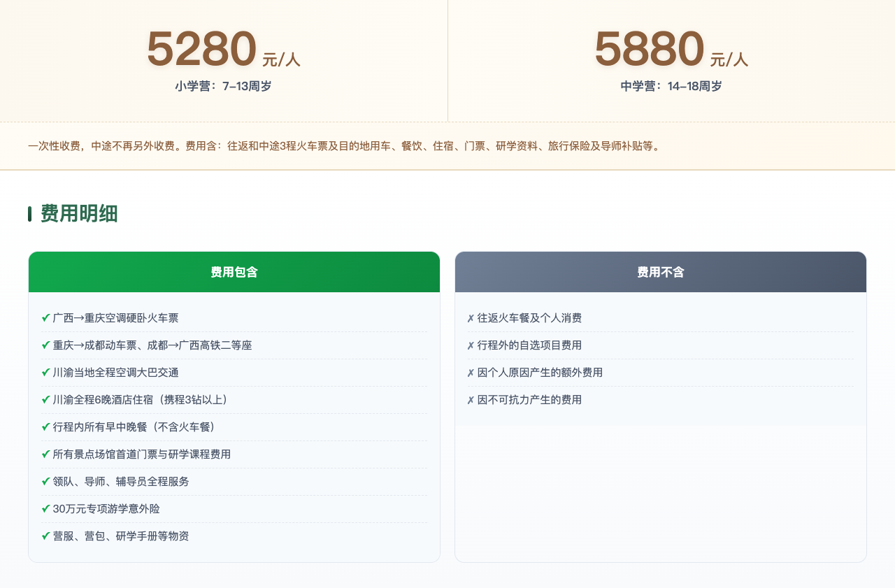Select the 川渝全程6晚酒店住宿 list item

point(140,399)
